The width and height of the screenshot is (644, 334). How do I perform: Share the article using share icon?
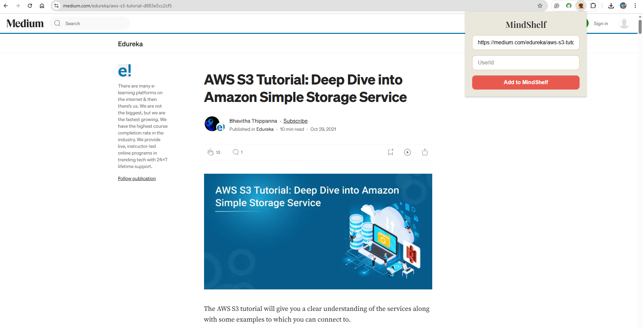(425, 152)
